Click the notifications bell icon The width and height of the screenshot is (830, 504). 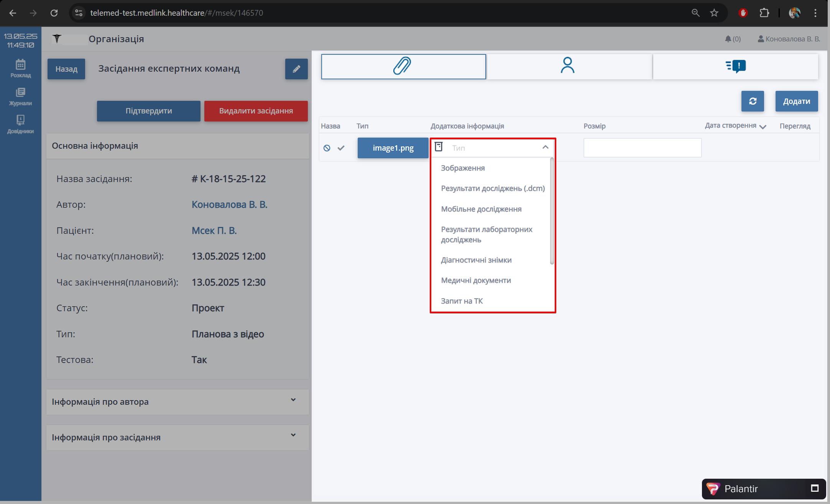point(728,39)
